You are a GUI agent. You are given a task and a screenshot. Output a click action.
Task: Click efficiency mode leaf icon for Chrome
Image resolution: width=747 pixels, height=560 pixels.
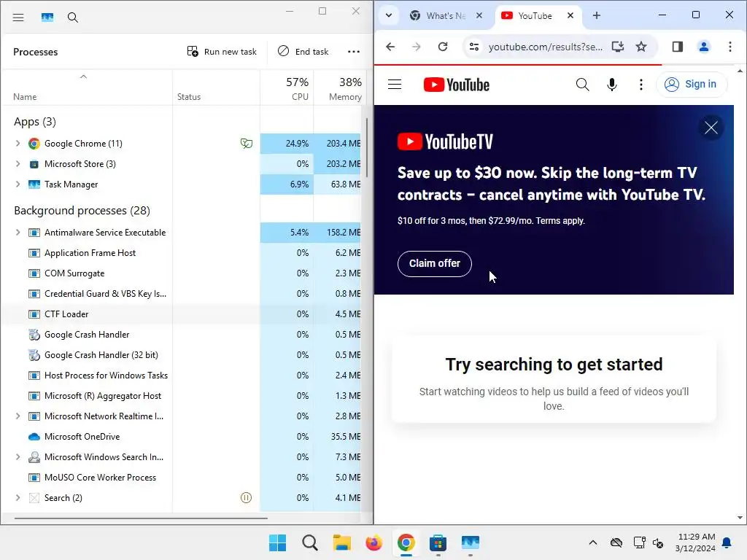(x=247, y=144)
